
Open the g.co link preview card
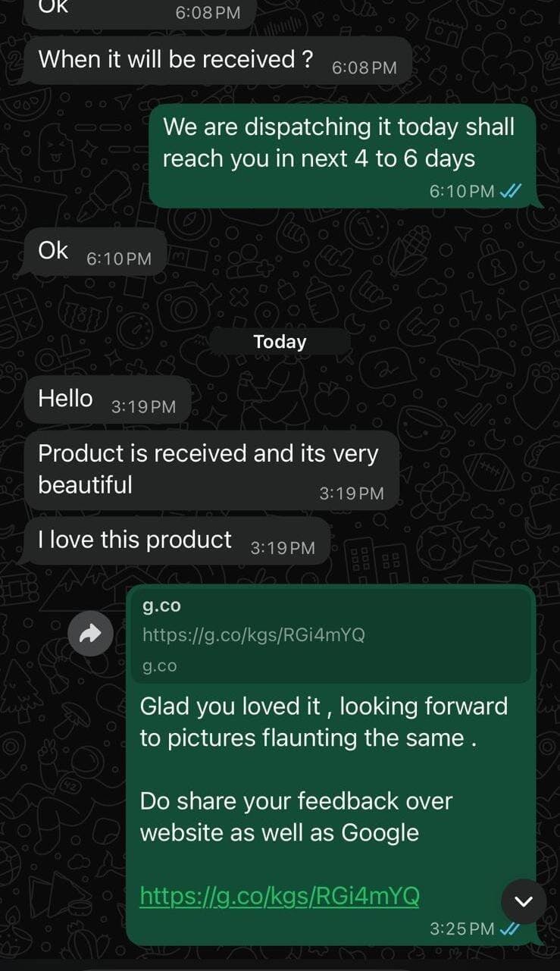[x=330, y=635]
